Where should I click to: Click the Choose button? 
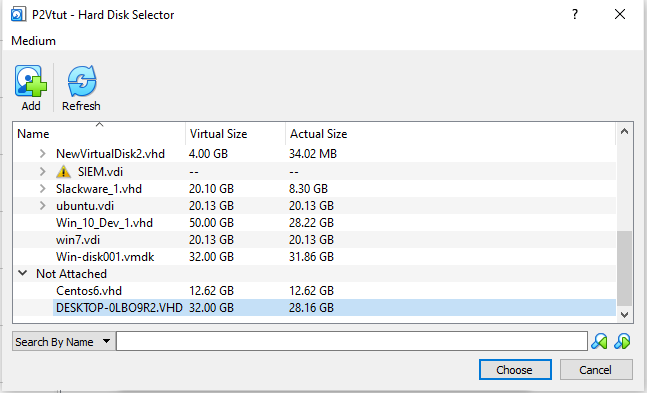515,369
